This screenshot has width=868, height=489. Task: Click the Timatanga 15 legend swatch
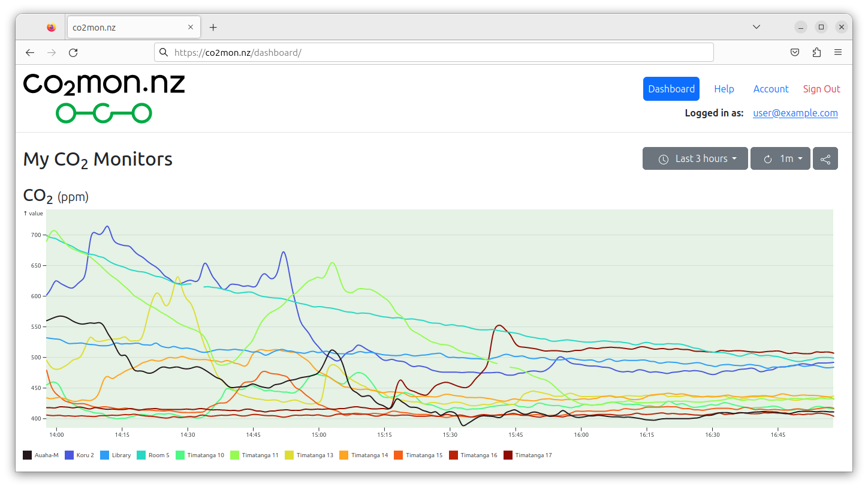coord(399,455)
